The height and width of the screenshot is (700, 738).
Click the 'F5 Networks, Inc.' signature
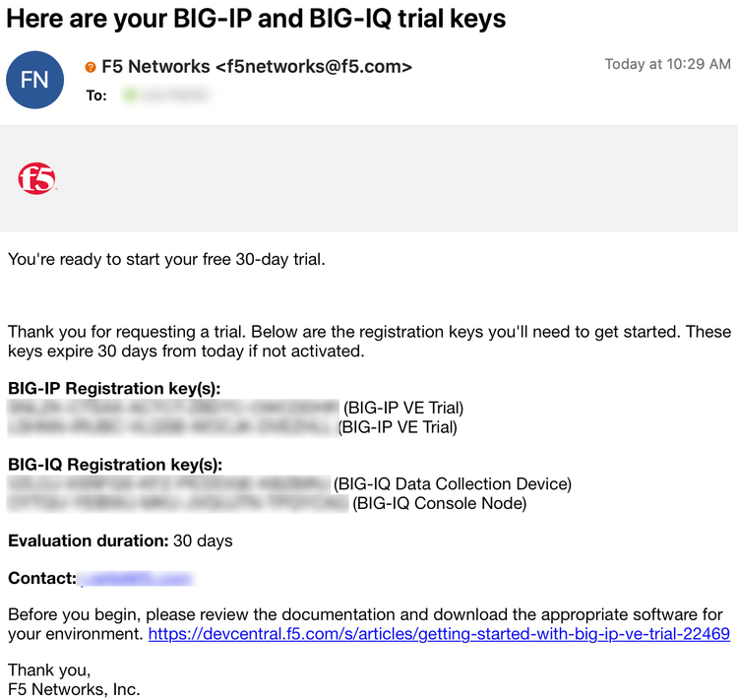(74, 688)
